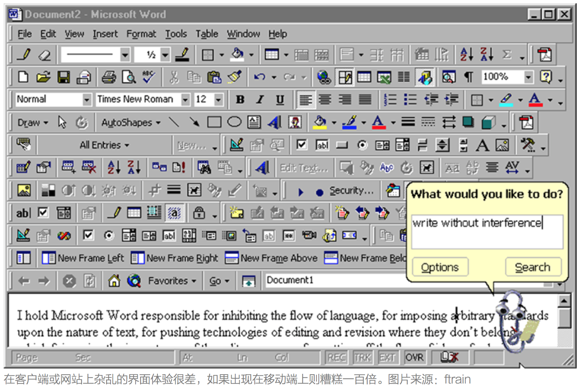Click the Security... button
The image size is (582, 392).
pos(351,190)
